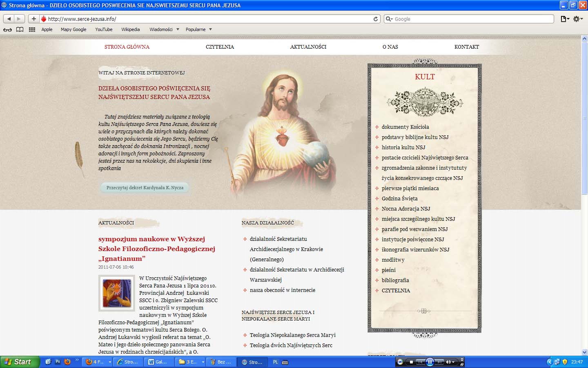Show all bookmarks with the book icon
588x368 pixels.
click(x=20, y=29)
